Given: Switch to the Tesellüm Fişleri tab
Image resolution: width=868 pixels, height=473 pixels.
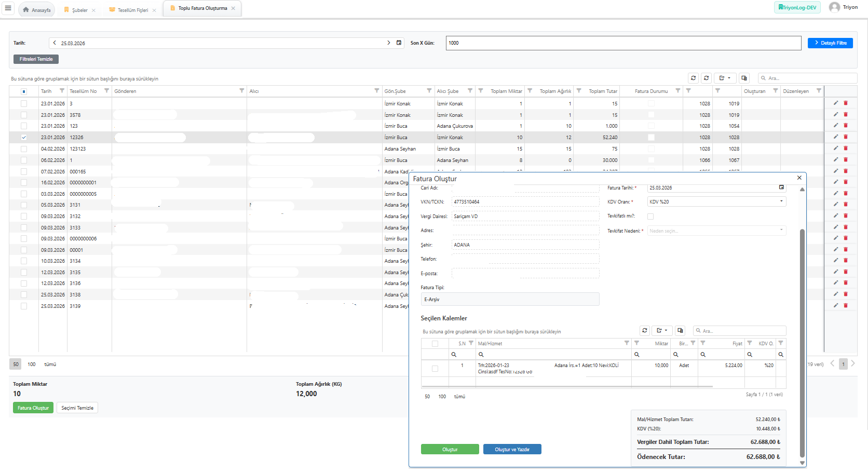Looking at the screenshot, I should tap(132, 10).
